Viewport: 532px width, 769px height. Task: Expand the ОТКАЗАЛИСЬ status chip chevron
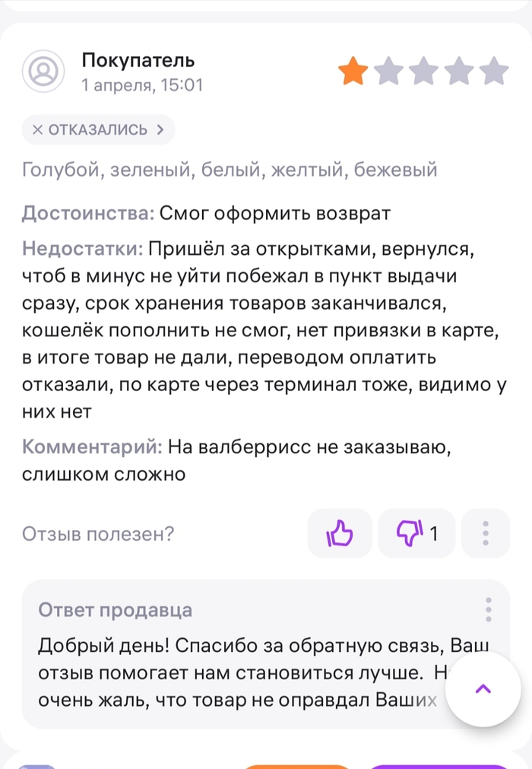pyautogui.click(x=160, y=129)
